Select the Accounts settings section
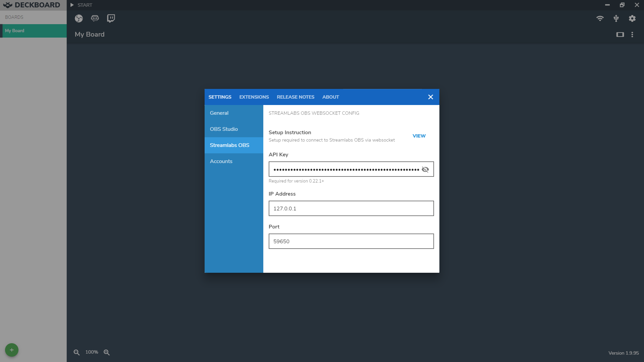The image size is (644, 362). point(221,161)
